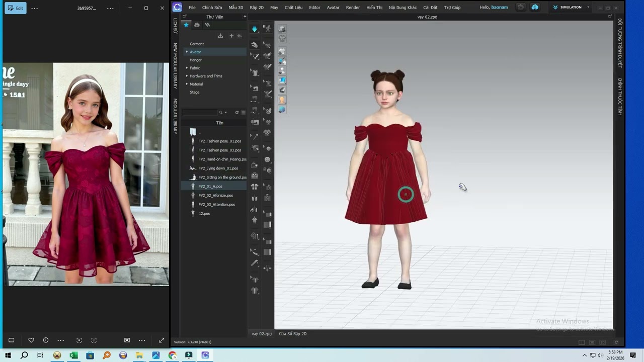Open the Render menu

(353, 8)
